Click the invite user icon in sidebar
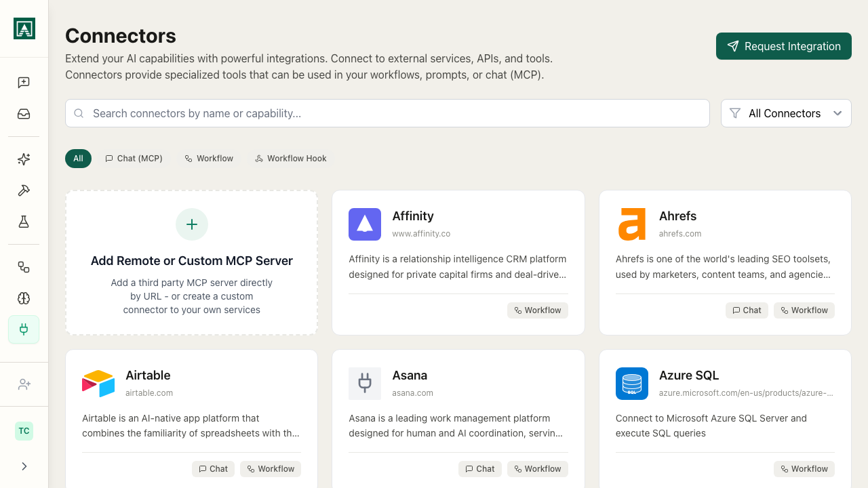This screenshot has height=488, width=868. click(24, 384)
